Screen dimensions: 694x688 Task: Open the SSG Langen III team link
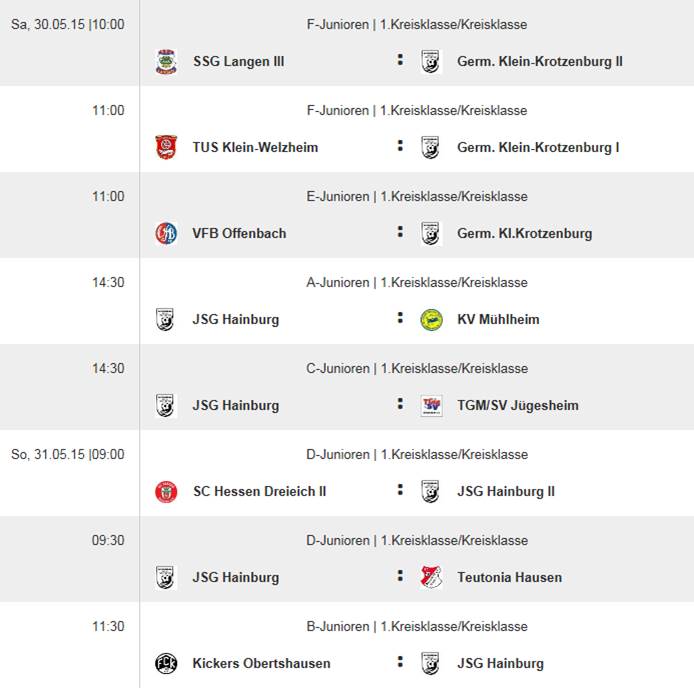click(x=238, y=62)
